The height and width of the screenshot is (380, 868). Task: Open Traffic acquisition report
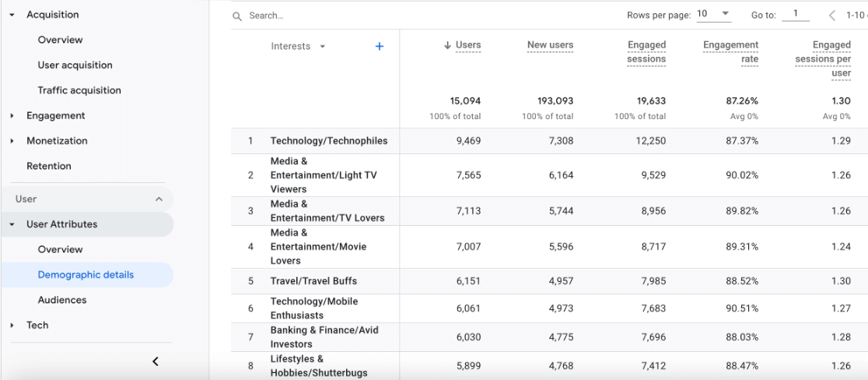[79, 90]
